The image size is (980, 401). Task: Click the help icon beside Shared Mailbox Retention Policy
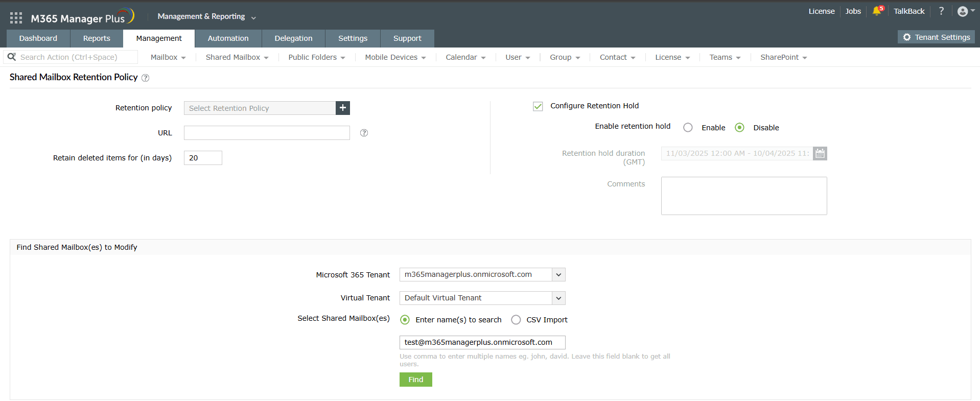pos(145,78)
